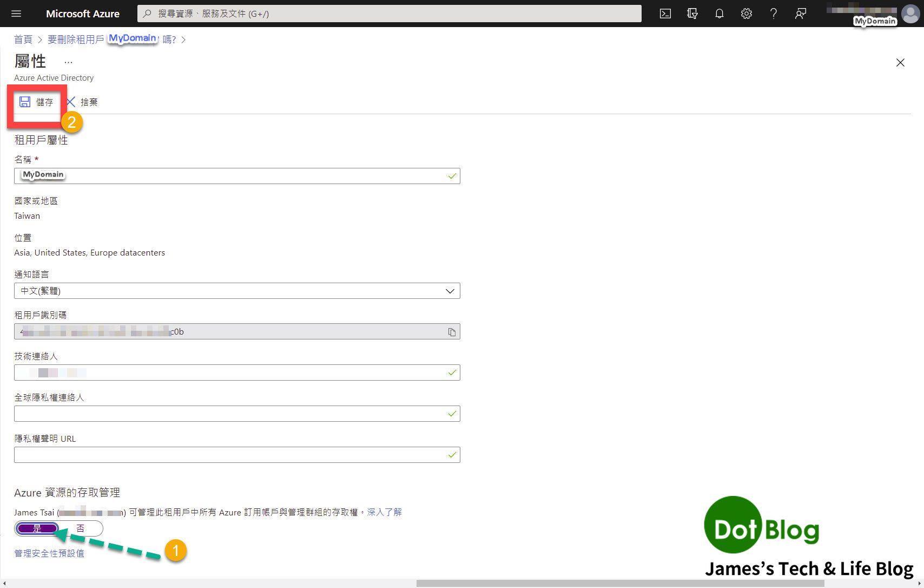Edit the 隱私權聲明 URL field

[237, 455]
